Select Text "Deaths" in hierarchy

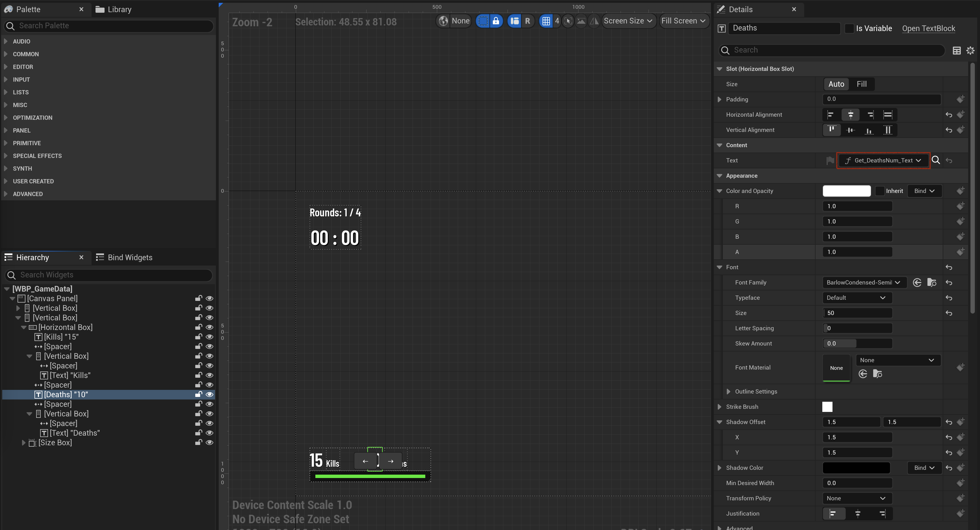75,433
